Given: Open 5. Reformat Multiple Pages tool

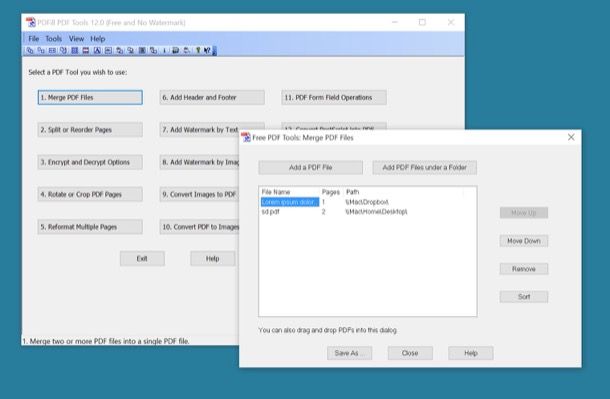Looking at the screenshot, I should 90,227.
